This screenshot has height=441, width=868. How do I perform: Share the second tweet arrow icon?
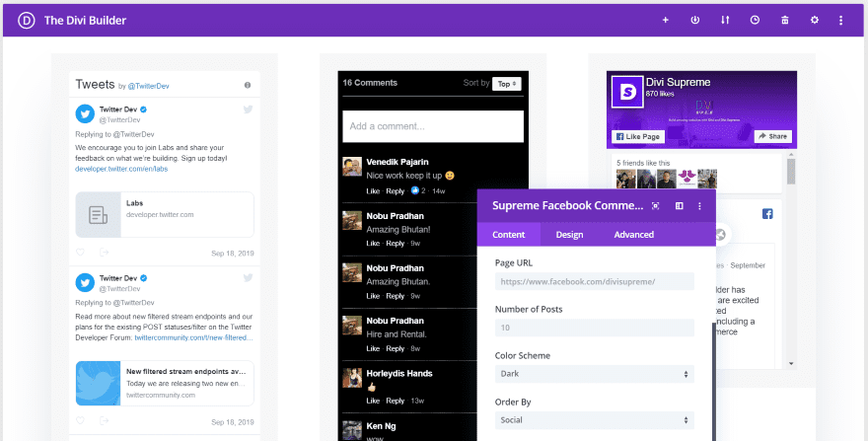click(x=105, y=421)
